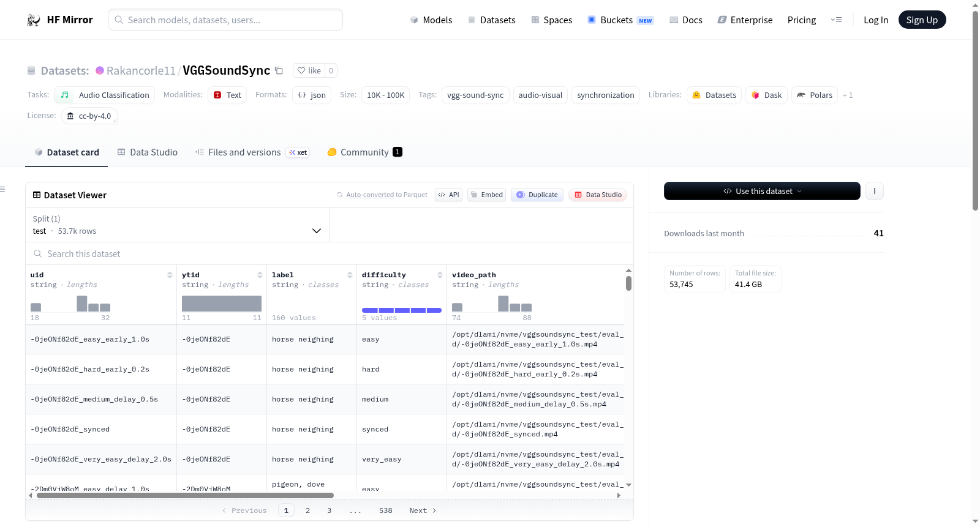
Task: Sort the difficulty column
Action: 440,275
